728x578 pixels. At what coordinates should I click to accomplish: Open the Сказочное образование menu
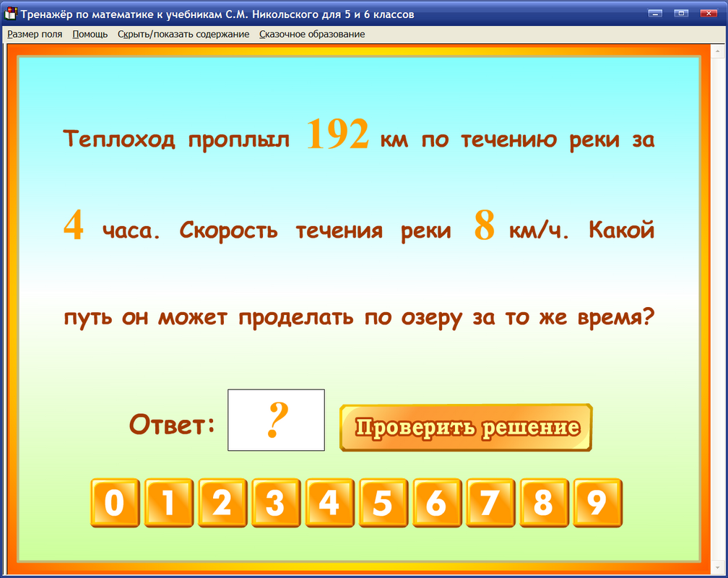[x=313, y=33]
